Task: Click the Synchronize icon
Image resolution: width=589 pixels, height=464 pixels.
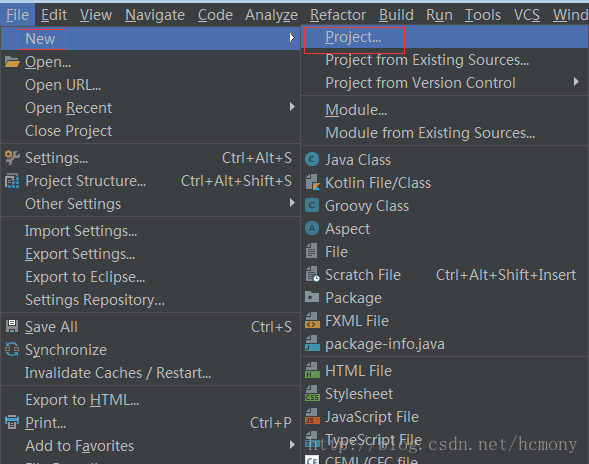Action: pos(12,349)
